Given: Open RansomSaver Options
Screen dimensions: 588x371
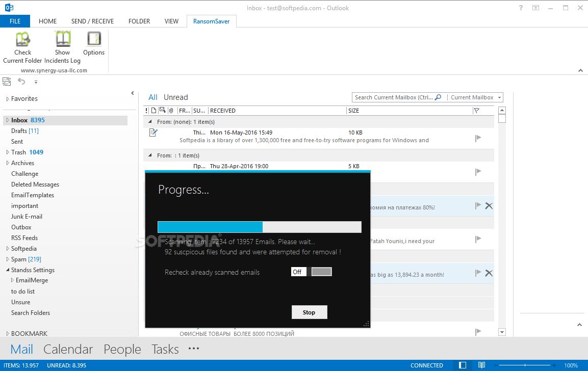Looking at the screenshot, I should point(94,43).
